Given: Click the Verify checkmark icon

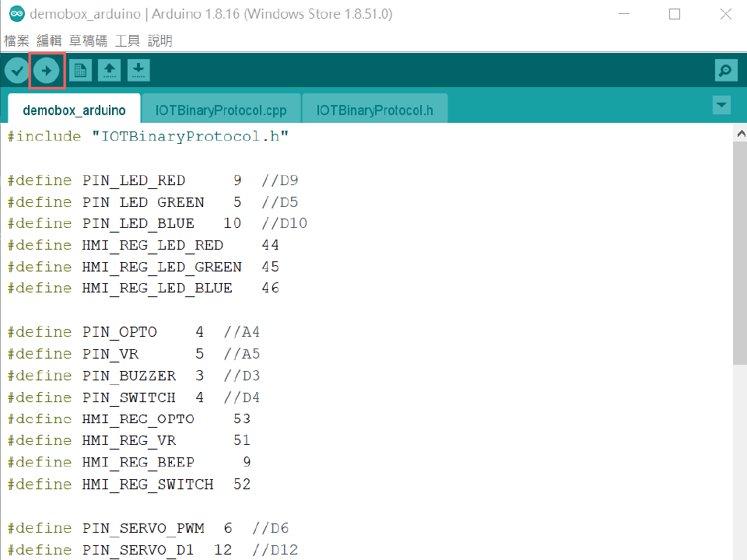Looking at the screenshot, I should pos(17,71).
